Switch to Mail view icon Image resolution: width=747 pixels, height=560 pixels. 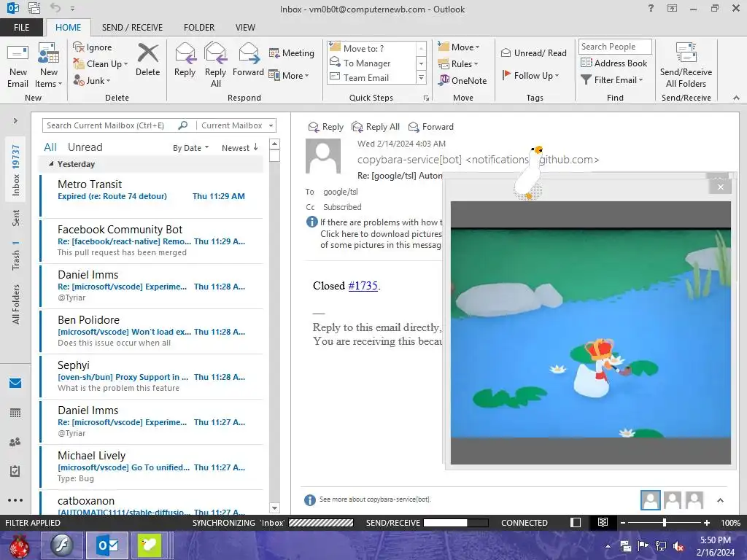coord(15,384)
